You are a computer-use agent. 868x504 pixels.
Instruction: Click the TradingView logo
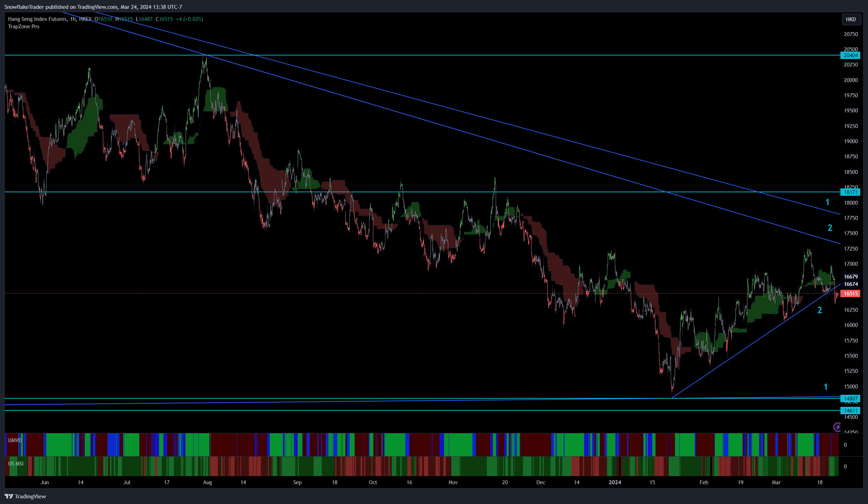pos(25,496)
